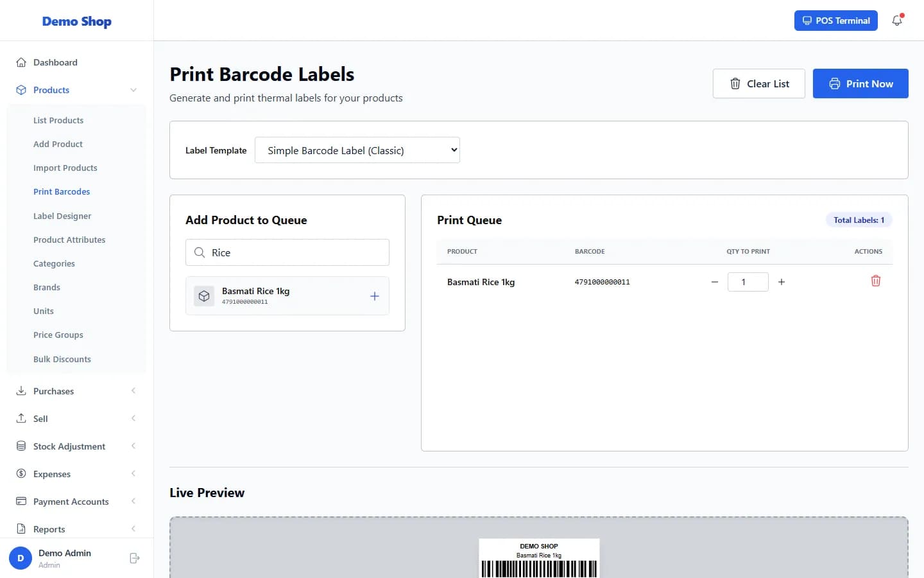Open Label Designer in sidebar

coord(62,216)
